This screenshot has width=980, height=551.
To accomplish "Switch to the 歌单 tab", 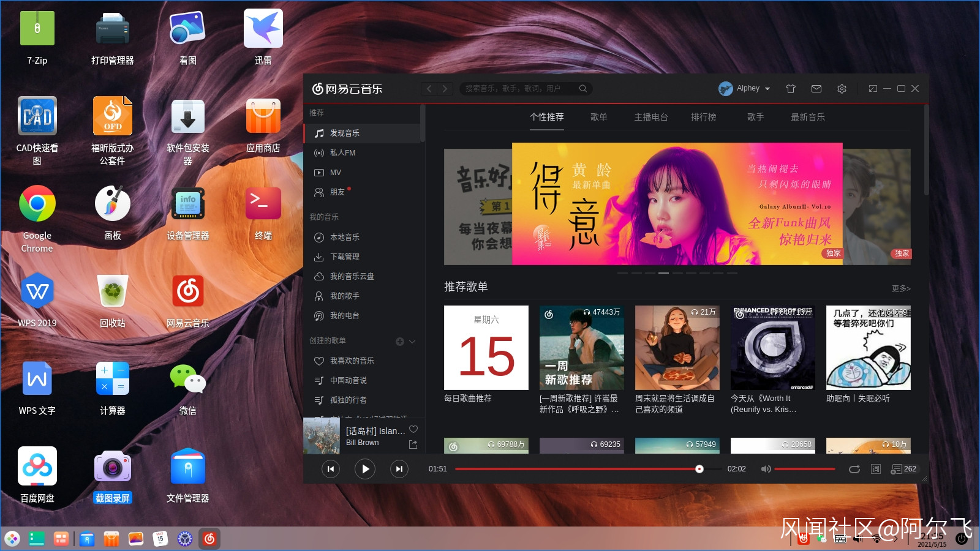I will click(x=599, y=117).
